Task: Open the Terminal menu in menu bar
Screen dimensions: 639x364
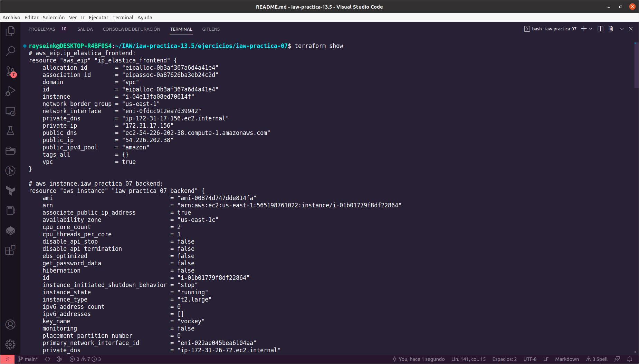Action: (x=123, y=18)
